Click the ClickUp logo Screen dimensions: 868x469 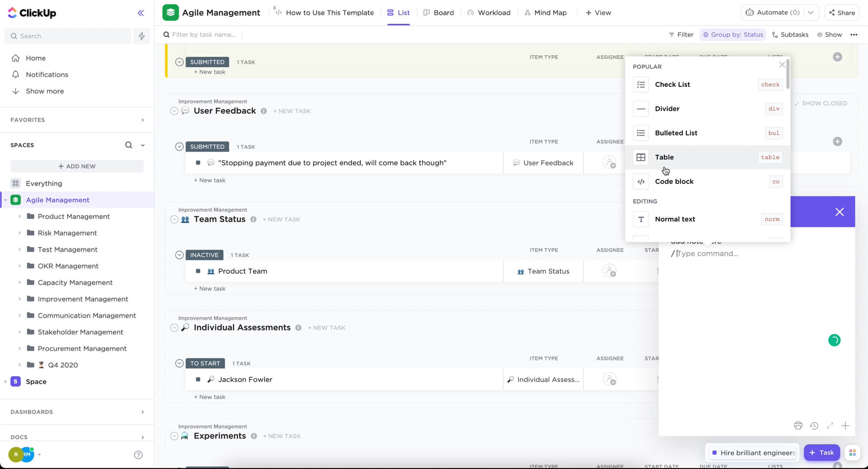point(33,13)
